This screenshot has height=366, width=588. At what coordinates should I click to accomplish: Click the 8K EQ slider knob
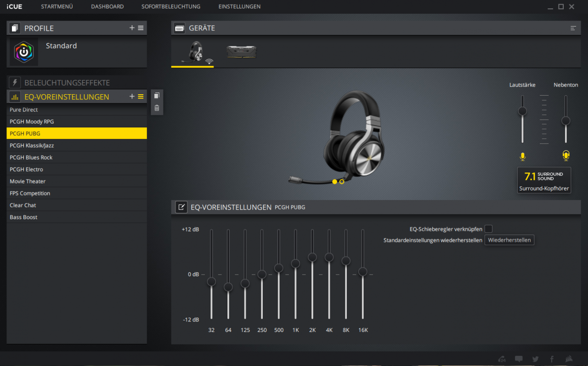[346, 261]
